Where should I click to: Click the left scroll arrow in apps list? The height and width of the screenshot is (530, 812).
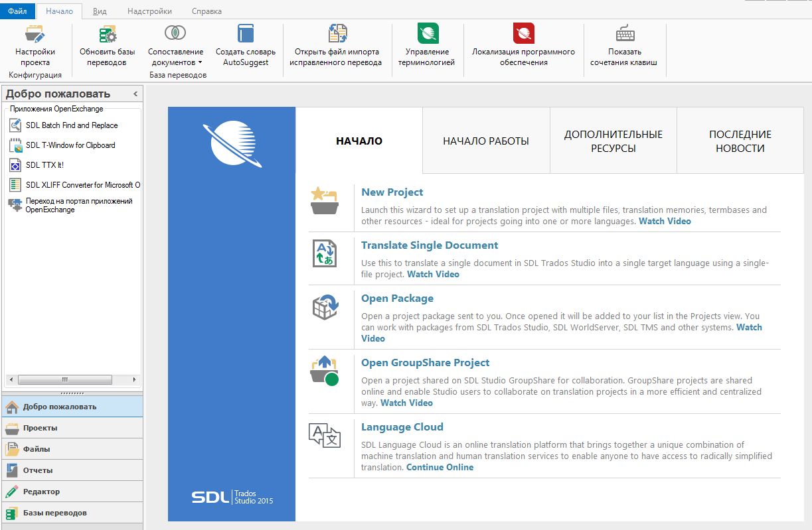pos(11,380)
